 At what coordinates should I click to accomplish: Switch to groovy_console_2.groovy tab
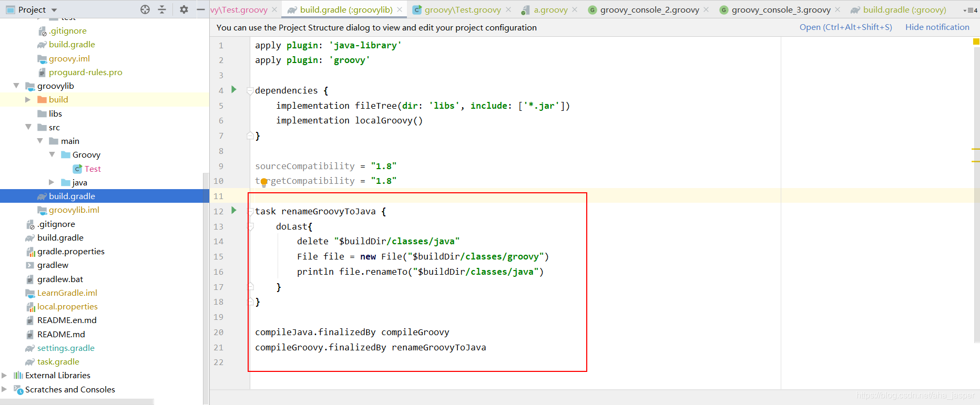pyautogui.click(x=649, y=9)
